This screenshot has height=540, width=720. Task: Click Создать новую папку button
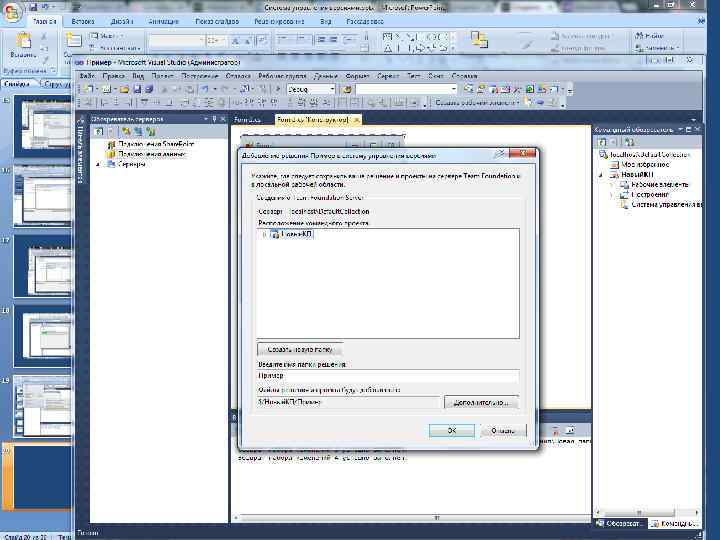coord(300,349)
